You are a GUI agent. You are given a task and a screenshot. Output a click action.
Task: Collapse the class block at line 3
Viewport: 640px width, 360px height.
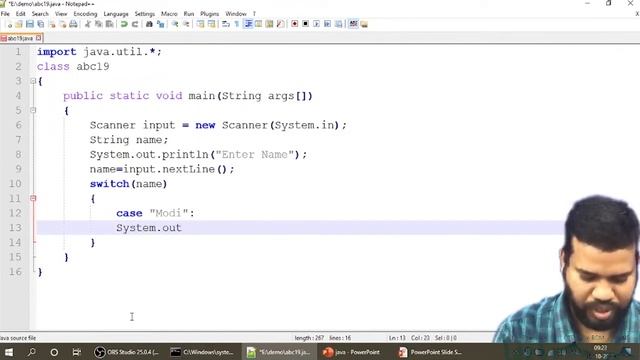33,81
